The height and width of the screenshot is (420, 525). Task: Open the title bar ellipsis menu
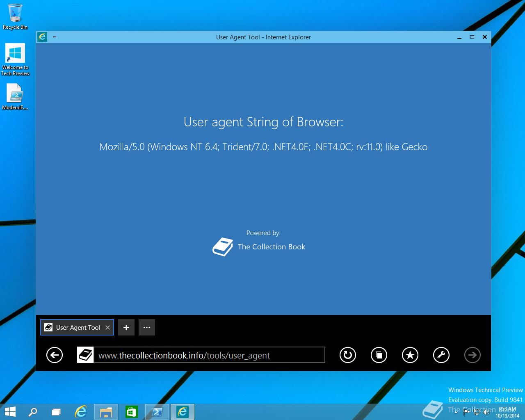tap(55, 37)
